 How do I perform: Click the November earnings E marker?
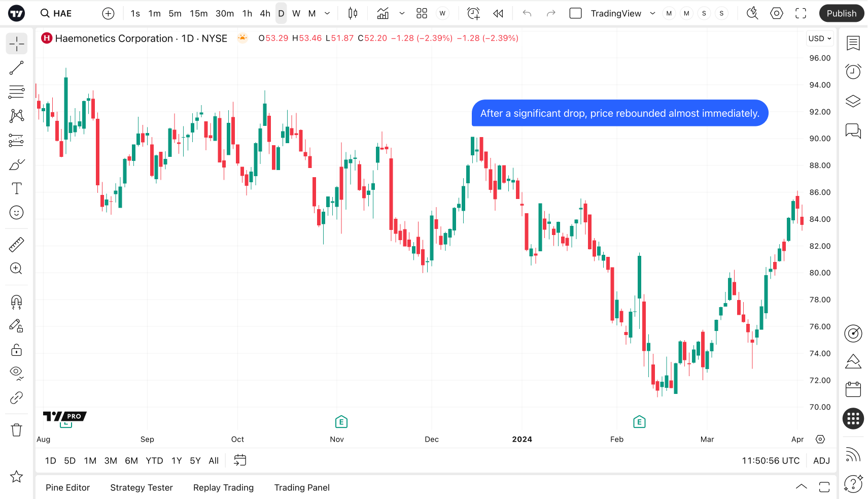pos(341,422)
